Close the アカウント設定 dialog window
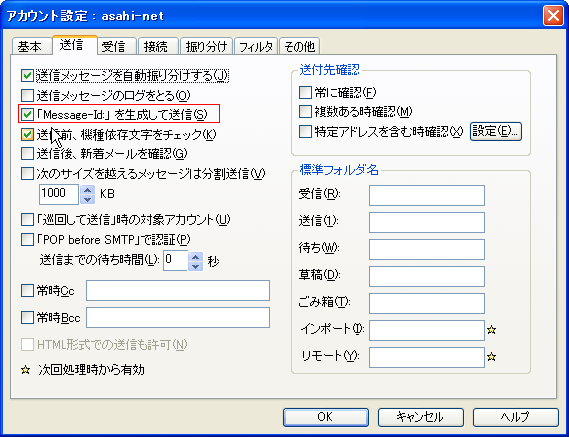The width and height of the screenshot is (569, 437). tap(553, 16)
